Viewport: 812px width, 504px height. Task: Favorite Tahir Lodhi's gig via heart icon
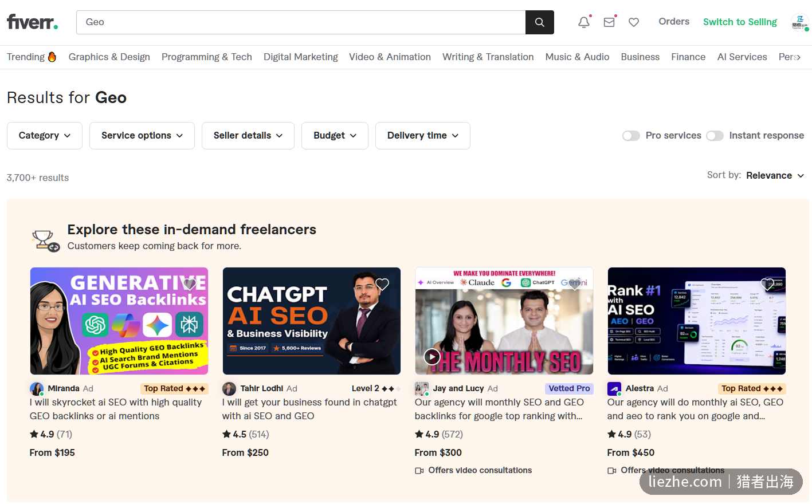coord(382,284)
